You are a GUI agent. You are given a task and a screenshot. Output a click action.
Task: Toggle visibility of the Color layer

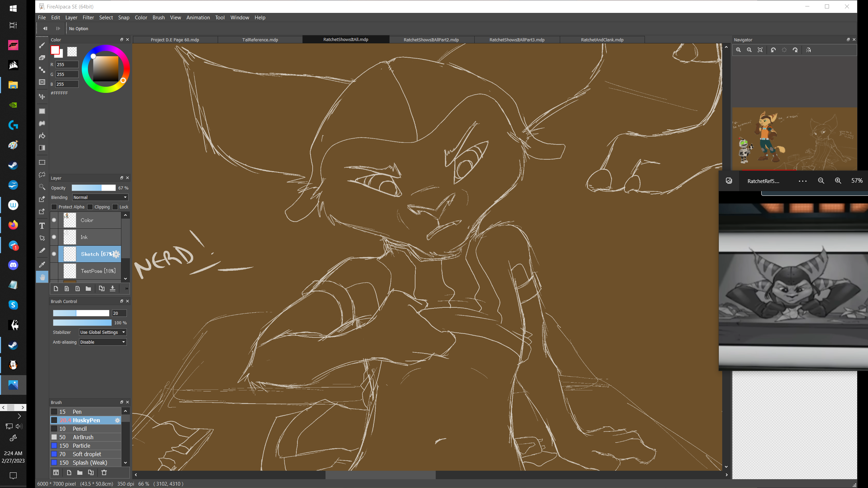[x=54, y=220]
